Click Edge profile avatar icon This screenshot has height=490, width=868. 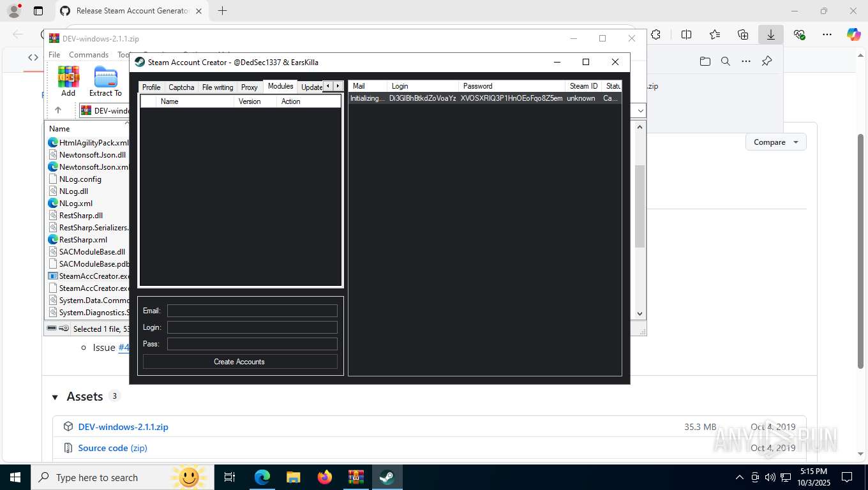click(13, 11)
